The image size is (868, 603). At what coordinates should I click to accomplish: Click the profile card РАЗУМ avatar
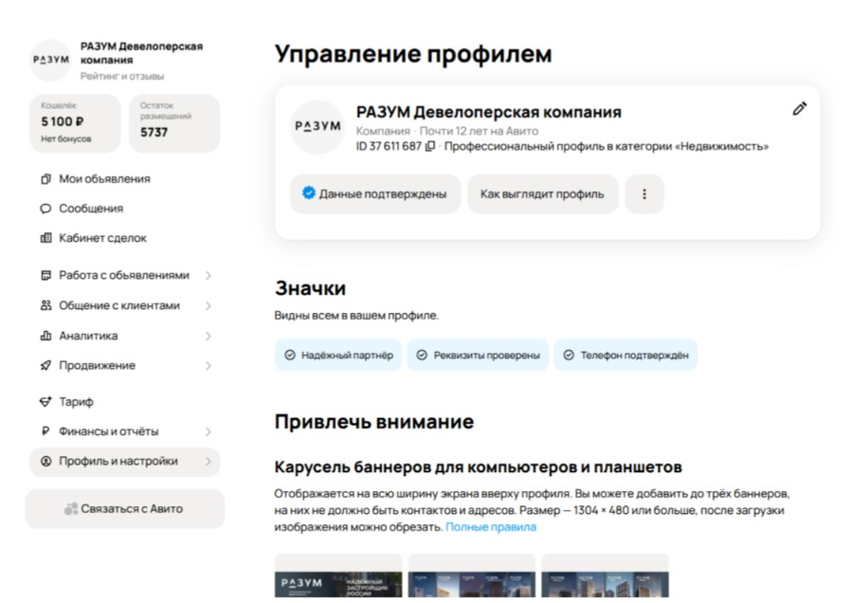(x=317, y=127)
